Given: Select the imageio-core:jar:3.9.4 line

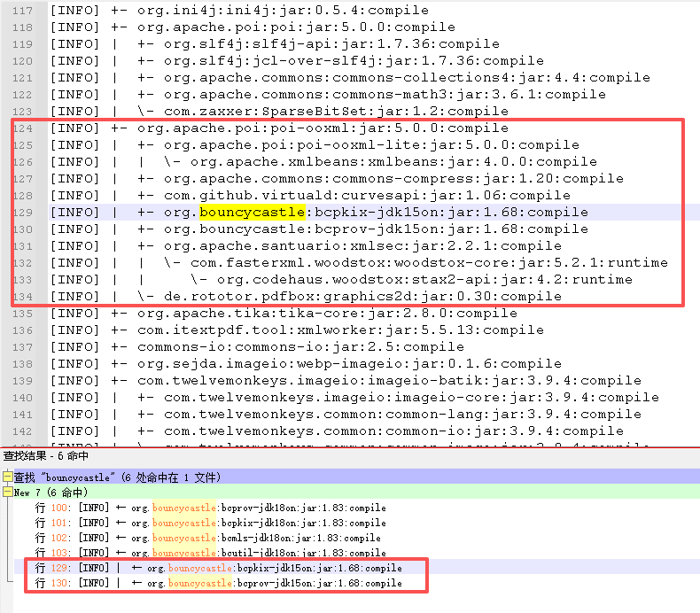Looking at the screenshot, I should point(354,398).
